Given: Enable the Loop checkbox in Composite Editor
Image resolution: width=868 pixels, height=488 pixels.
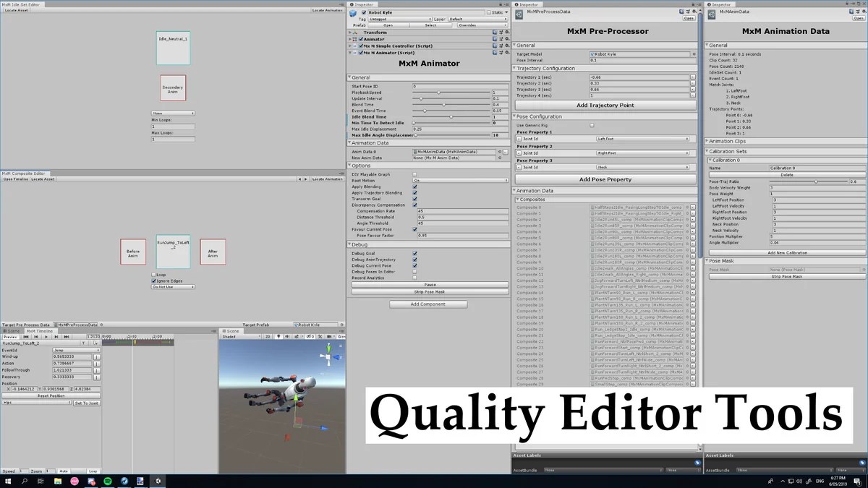Looking at the screenshot, I should 153,275.
